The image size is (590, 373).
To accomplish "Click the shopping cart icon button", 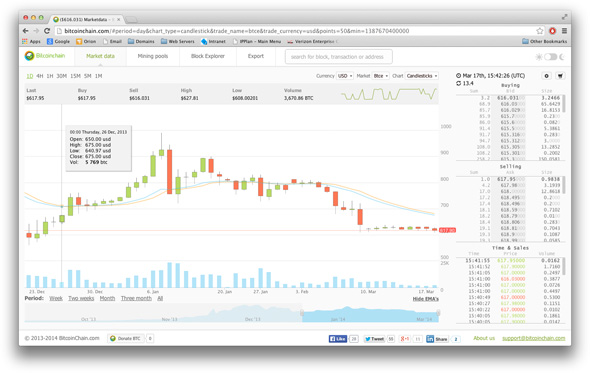I will [560, 76].
